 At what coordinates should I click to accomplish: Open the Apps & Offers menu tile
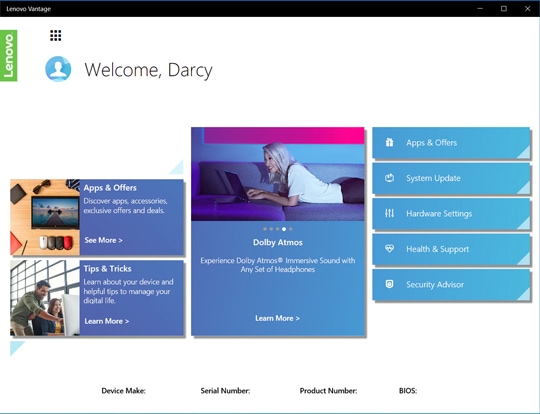pos(451,143)
